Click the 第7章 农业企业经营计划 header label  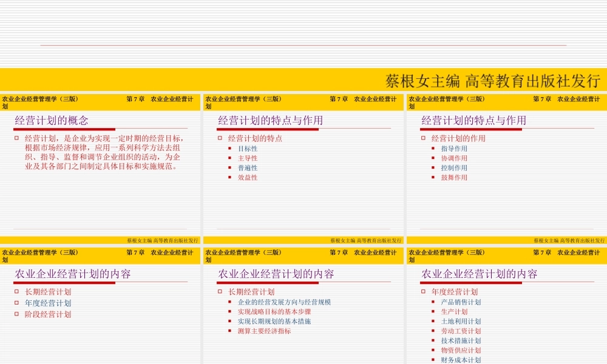[160, 97]
